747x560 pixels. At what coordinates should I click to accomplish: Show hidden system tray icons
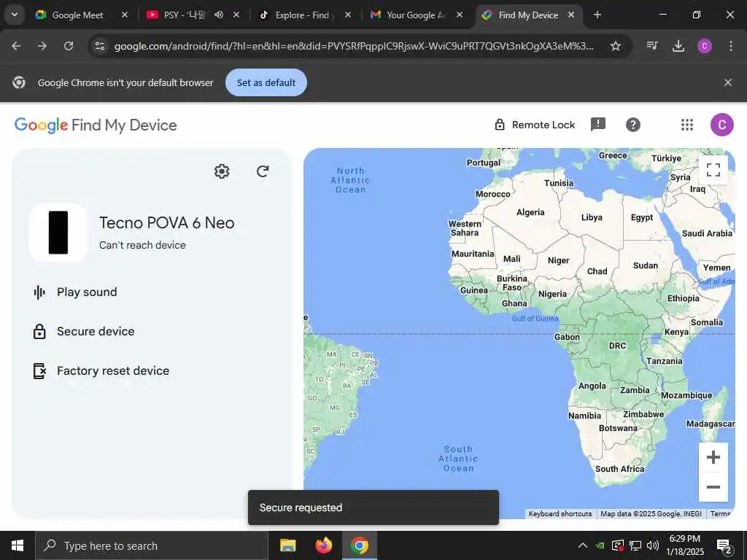coord(583,545)
